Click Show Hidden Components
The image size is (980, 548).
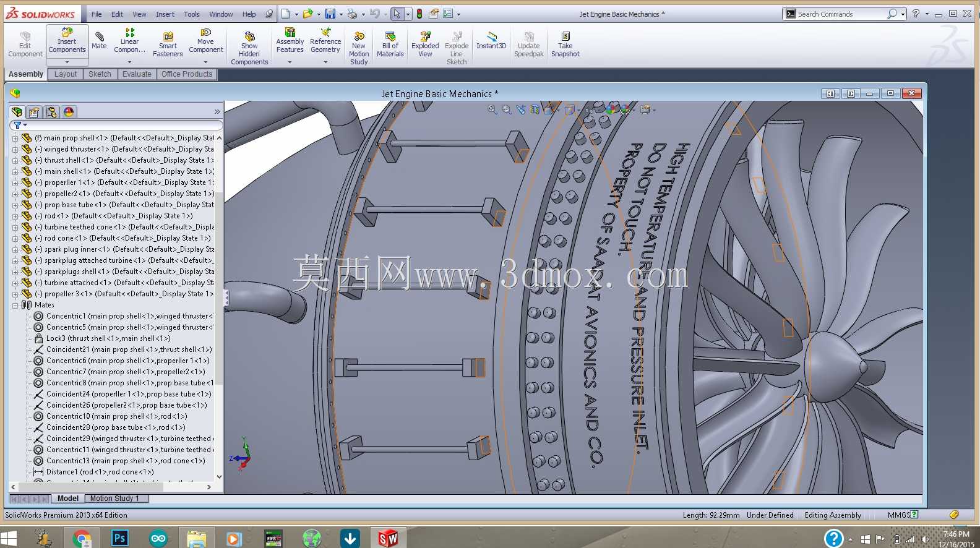tap(249, 48)
